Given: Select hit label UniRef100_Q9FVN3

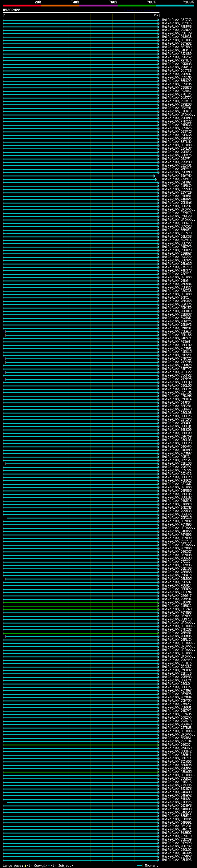Looking at the screenshot, I should pos(177,172).
